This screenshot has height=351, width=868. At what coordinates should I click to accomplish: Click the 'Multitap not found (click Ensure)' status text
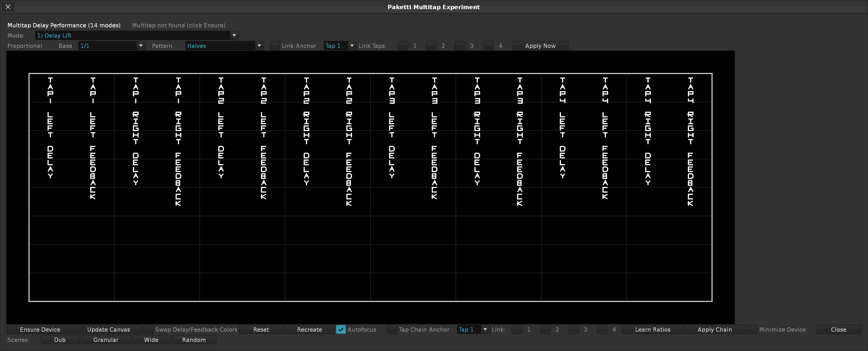point(179,25)
